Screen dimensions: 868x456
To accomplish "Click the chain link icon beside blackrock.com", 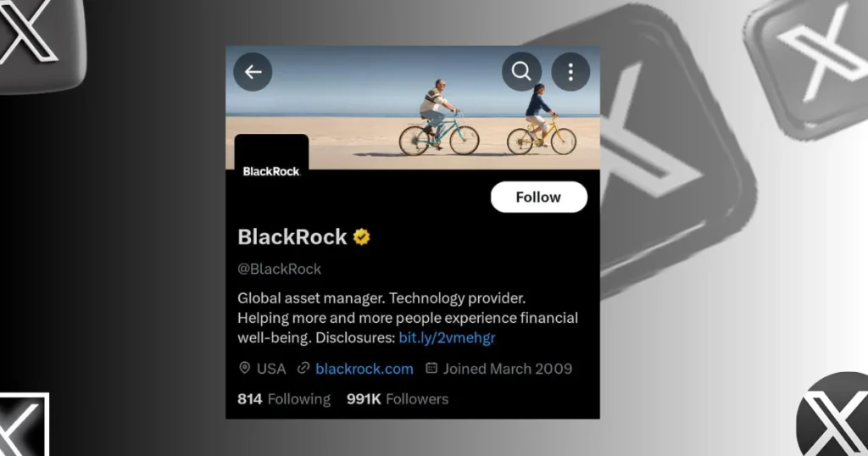I will pyautogui.click(x=303, y=368).
